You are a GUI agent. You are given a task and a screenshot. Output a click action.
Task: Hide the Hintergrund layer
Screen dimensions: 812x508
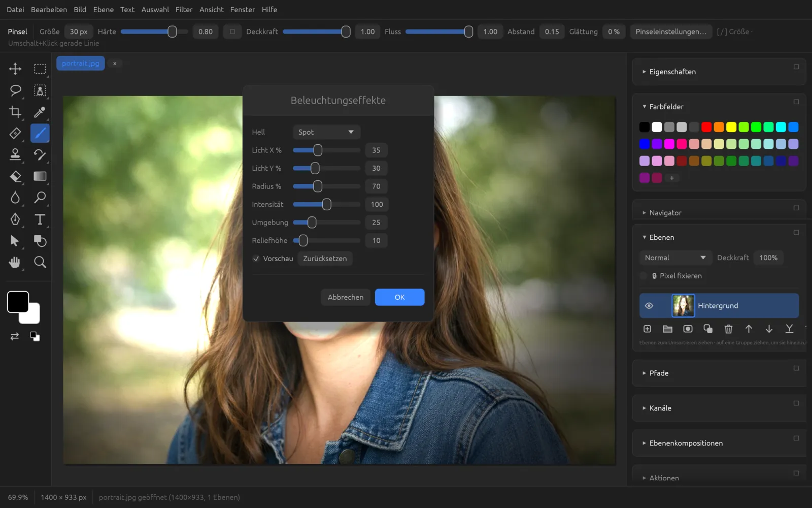tap(649, 306)
